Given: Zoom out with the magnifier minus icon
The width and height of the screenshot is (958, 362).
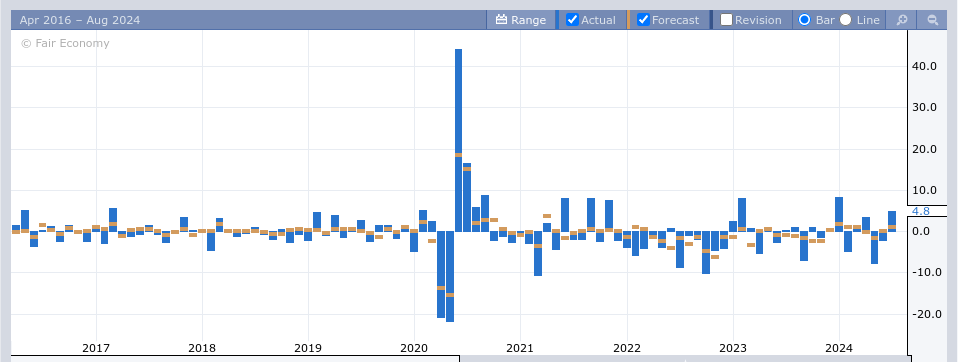Looking at the screenshot, I should click(932, 20).
